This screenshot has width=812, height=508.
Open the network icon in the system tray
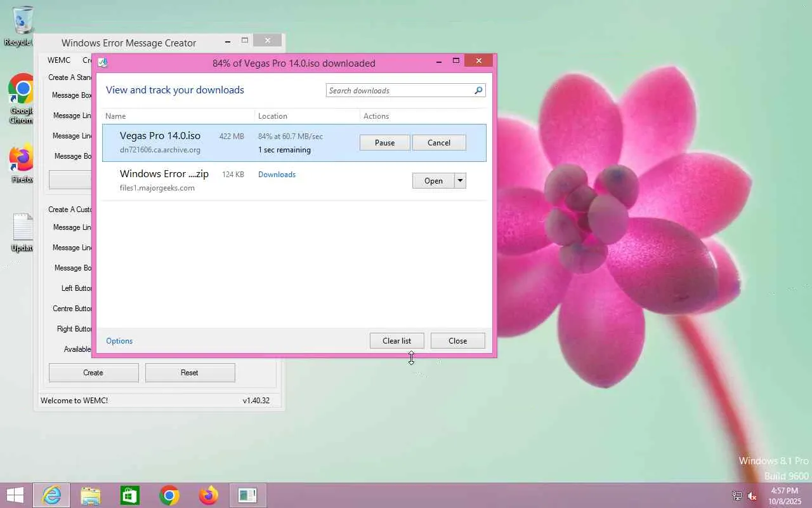[737, 496]
